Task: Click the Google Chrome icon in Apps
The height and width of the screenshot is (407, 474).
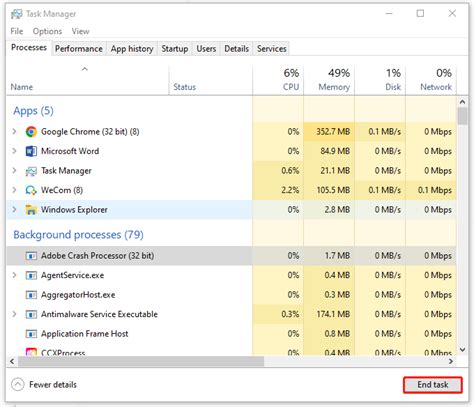Action: [x=31, y=132]
